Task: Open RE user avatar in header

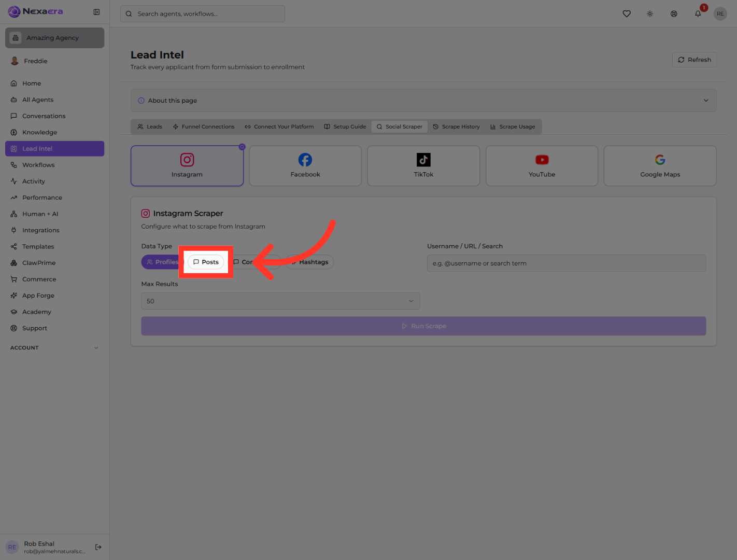Action: click(720, 14)
